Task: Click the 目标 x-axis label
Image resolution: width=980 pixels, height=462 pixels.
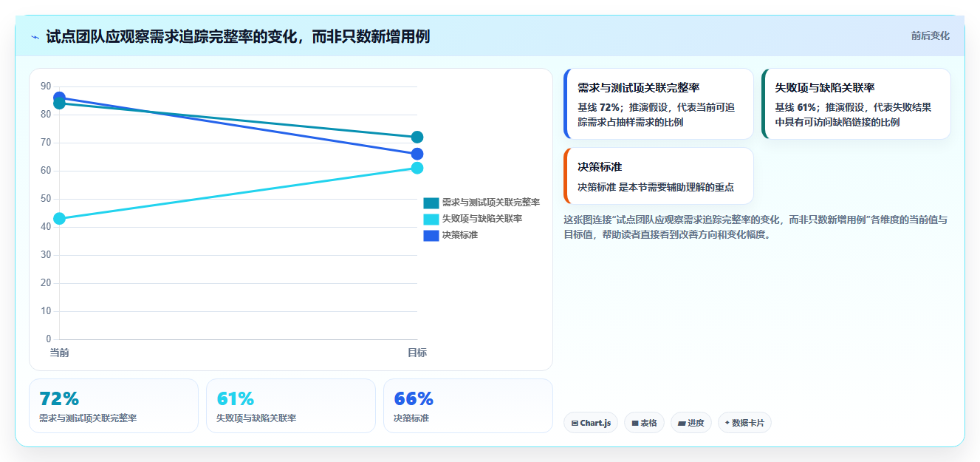Action: click(417, 353)
